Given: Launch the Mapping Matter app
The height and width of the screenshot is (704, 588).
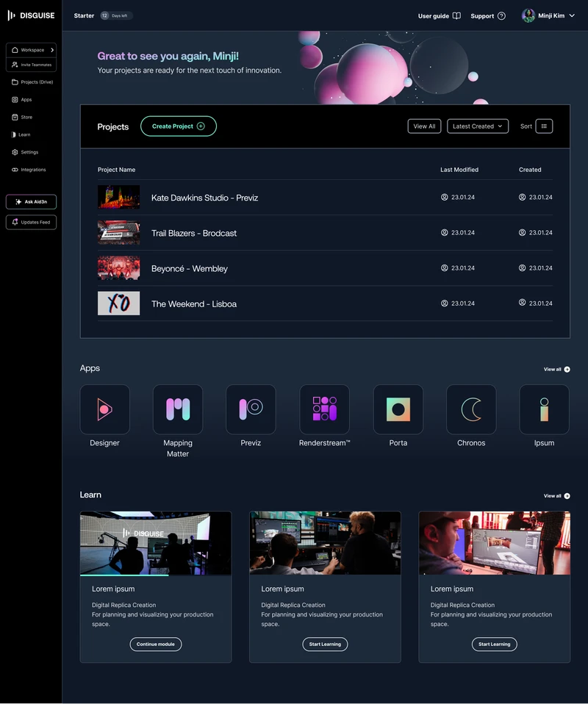Looking at the screenshot, I should point(178,409).
